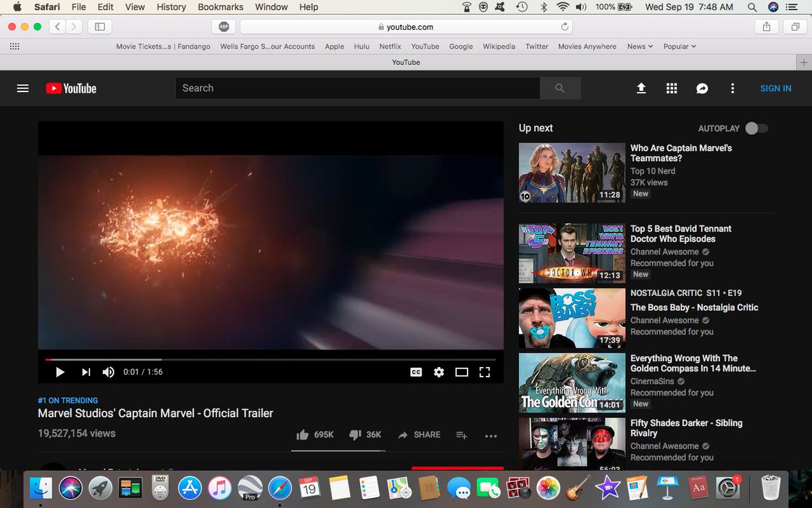Toggle the Safari sidebar

99,26
